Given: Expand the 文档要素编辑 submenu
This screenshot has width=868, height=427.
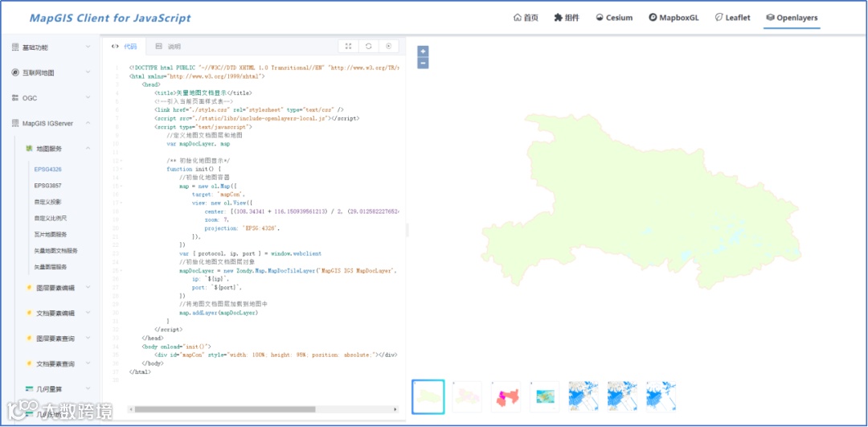Looking at the screenshot, I should (88, 313).
